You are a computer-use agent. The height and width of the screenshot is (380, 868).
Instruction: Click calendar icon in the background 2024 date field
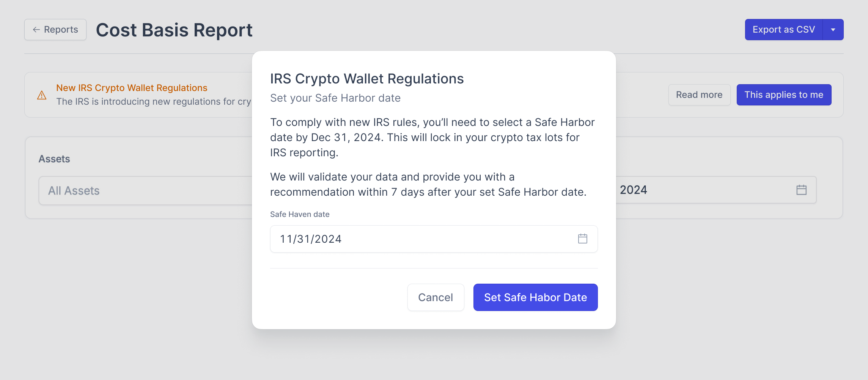(801, 190)
